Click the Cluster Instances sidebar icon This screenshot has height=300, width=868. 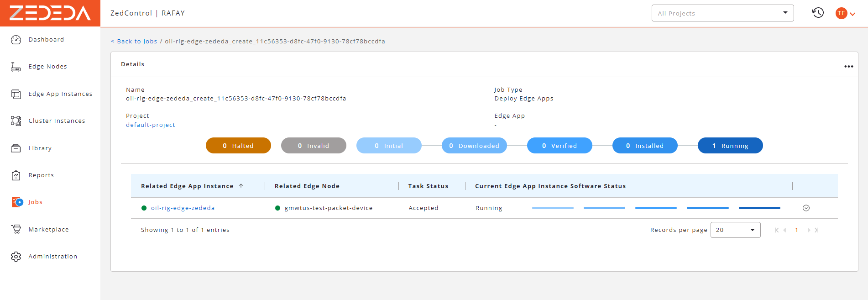(x=16, y=121)
